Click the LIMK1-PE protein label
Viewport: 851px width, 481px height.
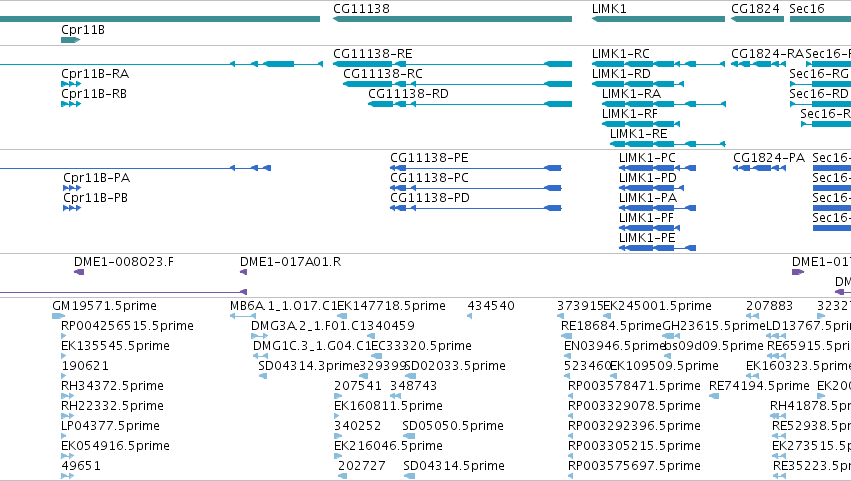(647, 238)
